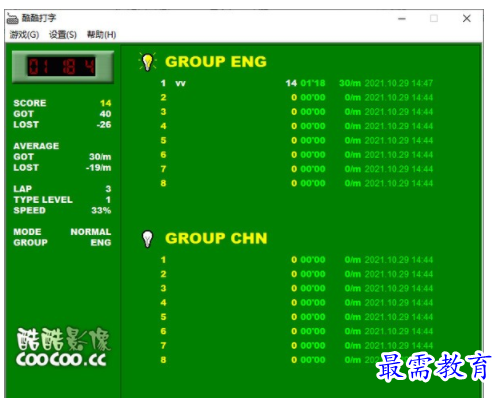
Task: Click the SCORE value 14 in side panel
Action: coord(106,103)
